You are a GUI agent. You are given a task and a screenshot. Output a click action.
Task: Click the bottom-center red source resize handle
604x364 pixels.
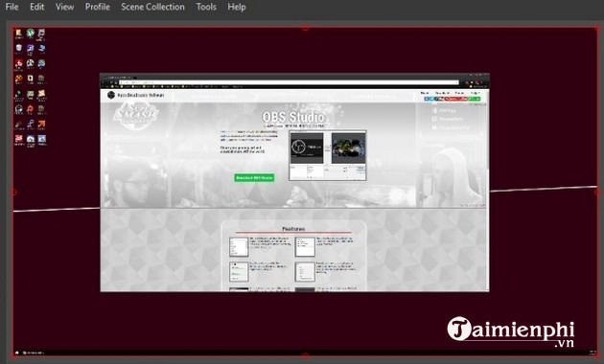pos(305,355)
